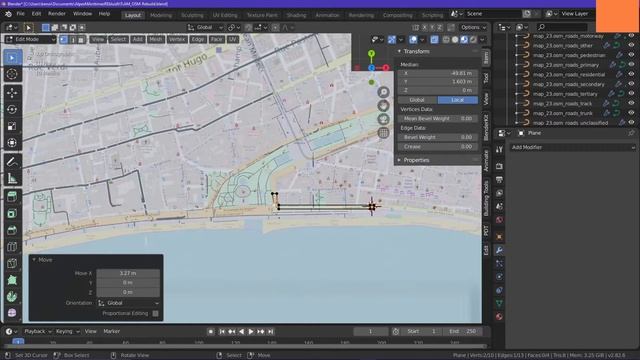Select the Bevel tool
Screen dimensions: 640x360
(x=12, y=230)
